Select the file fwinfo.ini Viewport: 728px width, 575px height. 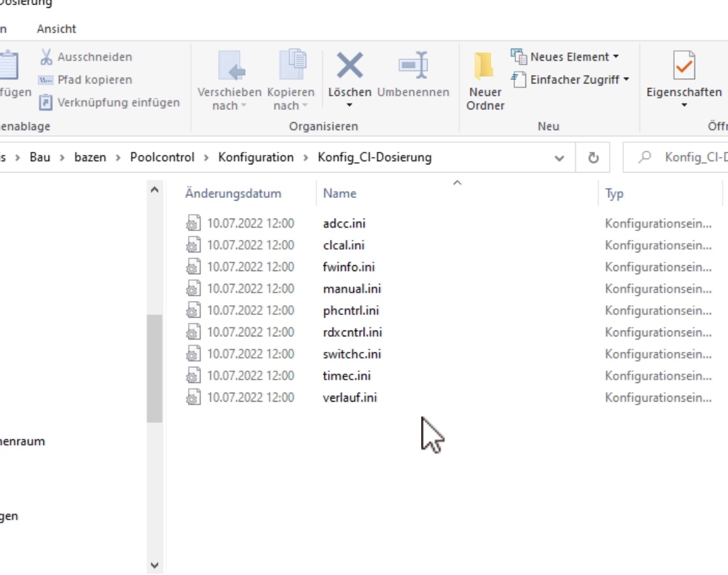pyautogui.click(x=349, y=267)
